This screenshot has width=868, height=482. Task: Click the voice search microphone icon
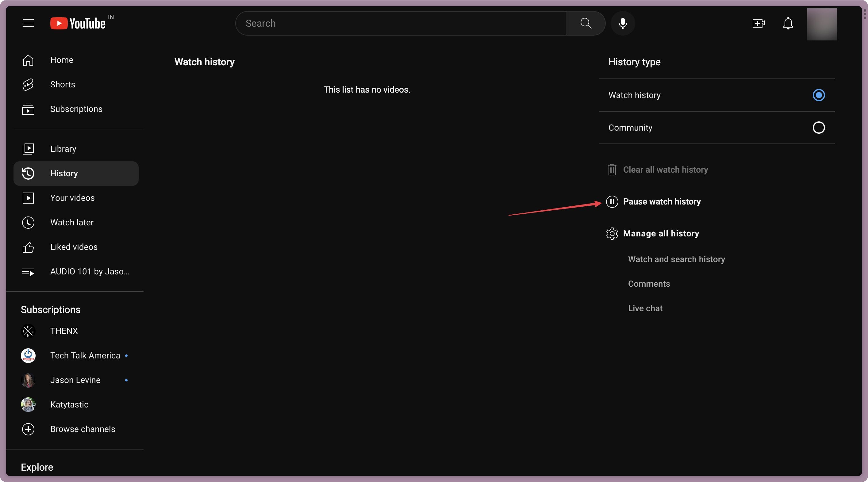coord(623,23)
